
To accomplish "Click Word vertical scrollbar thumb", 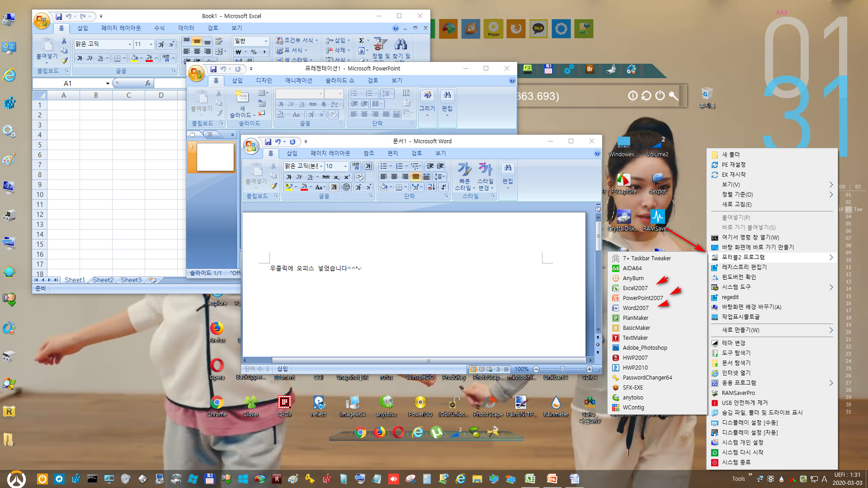I will [x=598, y=235].
